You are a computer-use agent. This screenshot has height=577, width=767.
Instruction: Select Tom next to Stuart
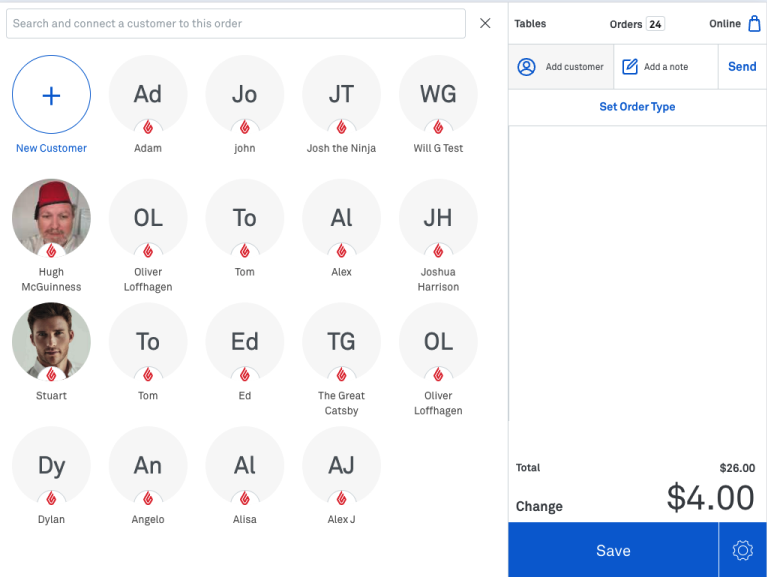[148, 342]
